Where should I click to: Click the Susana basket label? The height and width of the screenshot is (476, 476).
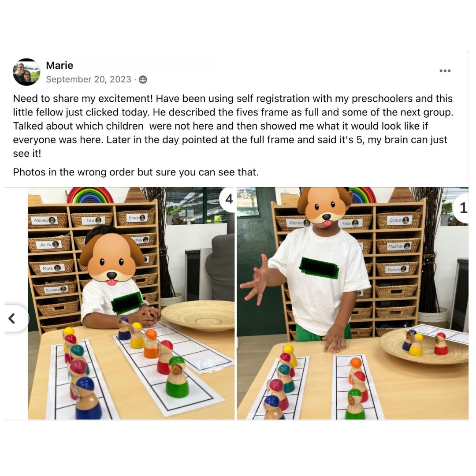pos(56,290)
